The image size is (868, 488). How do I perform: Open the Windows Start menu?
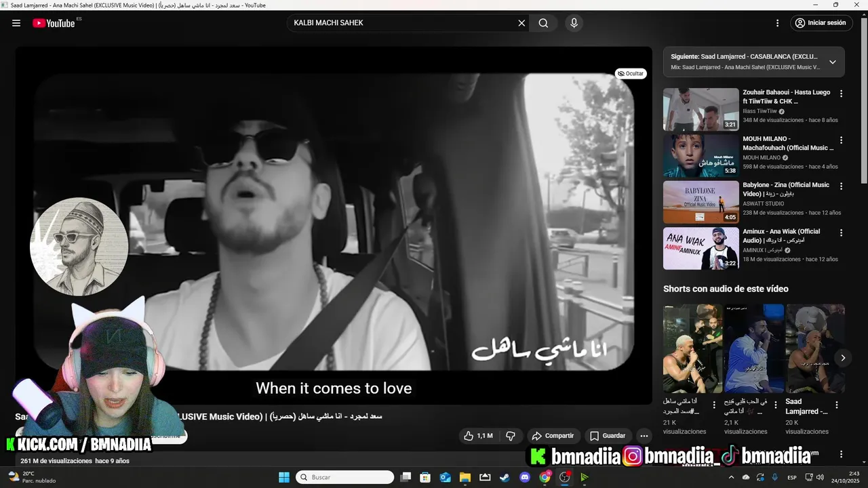(x=284, y=477)
